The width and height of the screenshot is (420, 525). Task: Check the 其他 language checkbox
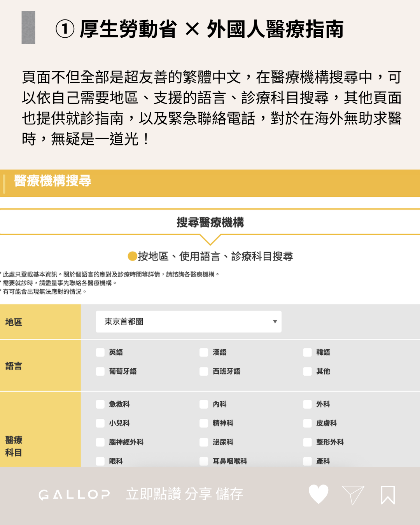308,371
